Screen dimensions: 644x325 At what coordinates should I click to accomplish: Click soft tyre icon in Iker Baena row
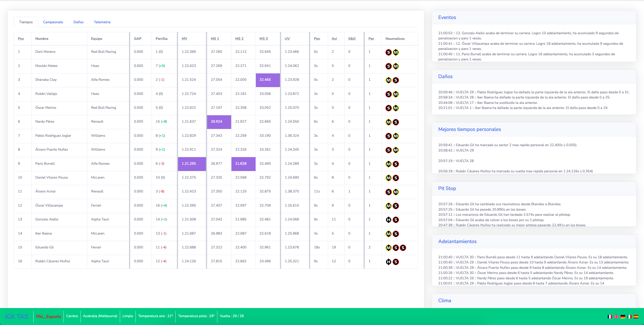coord(396,234)
